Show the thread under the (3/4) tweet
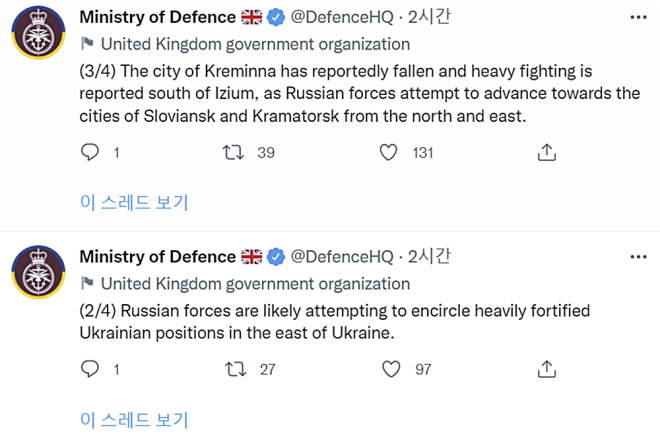The image size is (660, 436). (x=134, y=202)
